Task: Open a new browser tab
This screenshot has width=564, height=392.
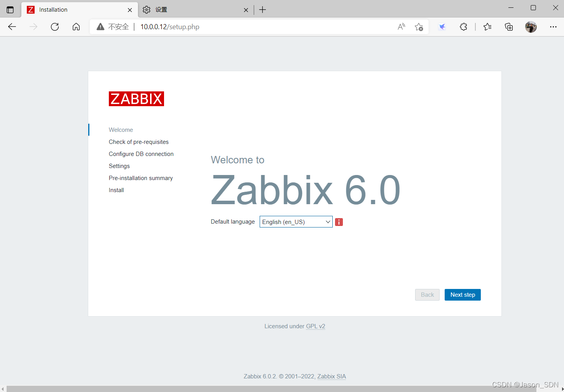Action: [263, 10]
